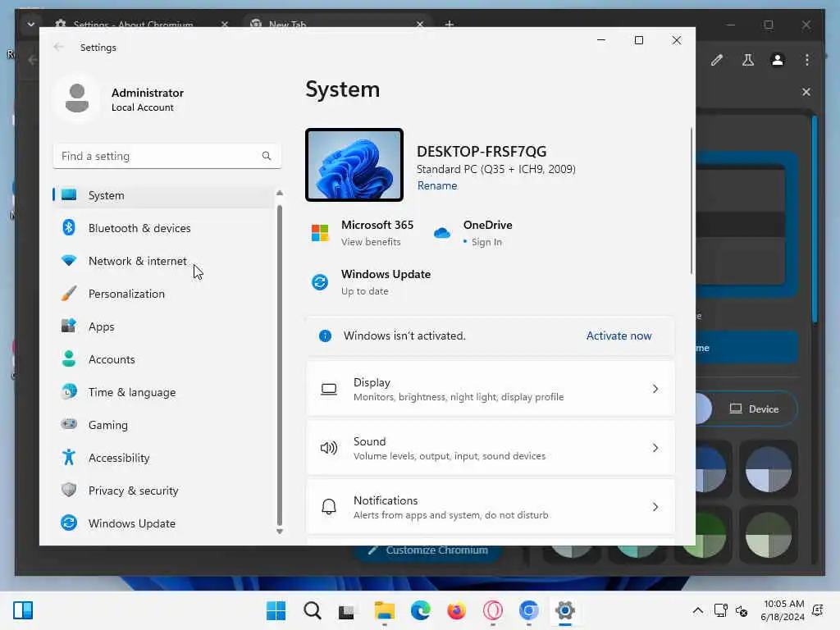Click the search magnifier in Find a setting

click(x=267, y=156)
